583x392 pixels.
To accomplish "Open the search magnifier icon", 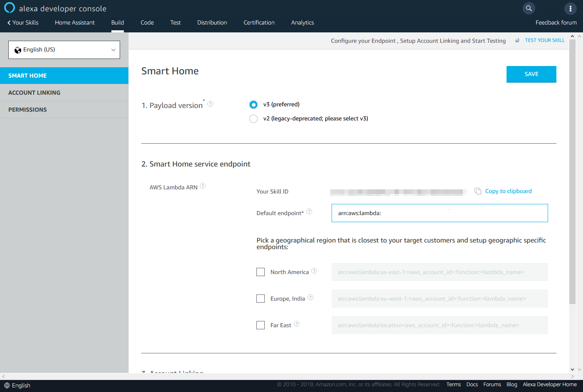I will click(x=529, y=8).
